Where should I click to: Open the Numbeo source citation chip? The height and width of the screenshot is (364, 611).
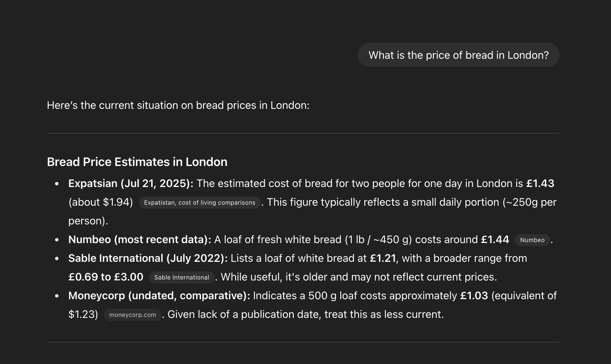tap(532, 240)
